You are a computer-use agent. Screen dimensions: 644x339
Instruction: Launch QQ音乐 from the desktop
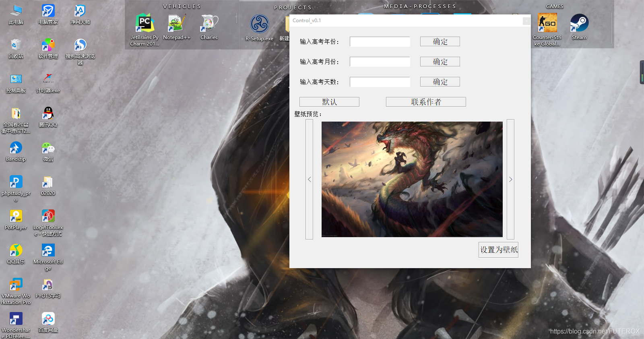click(x=16, y=254)
